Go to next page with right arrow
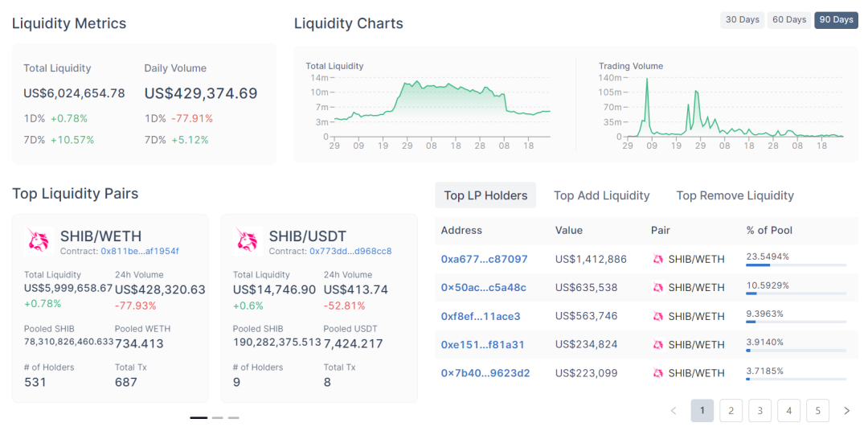The width and height of the screenshot is (868, 435). click(846, 411)
